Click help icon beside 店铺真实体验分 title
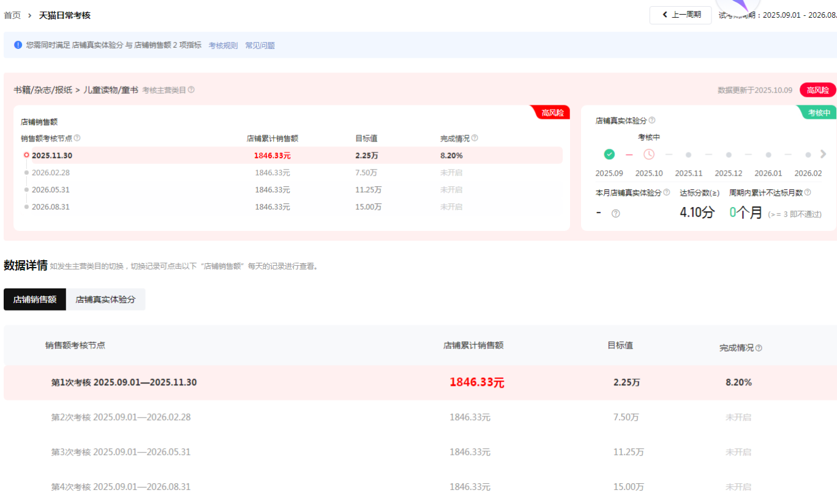837x504 pixels. pyautogui.click(x=651, y=121)
